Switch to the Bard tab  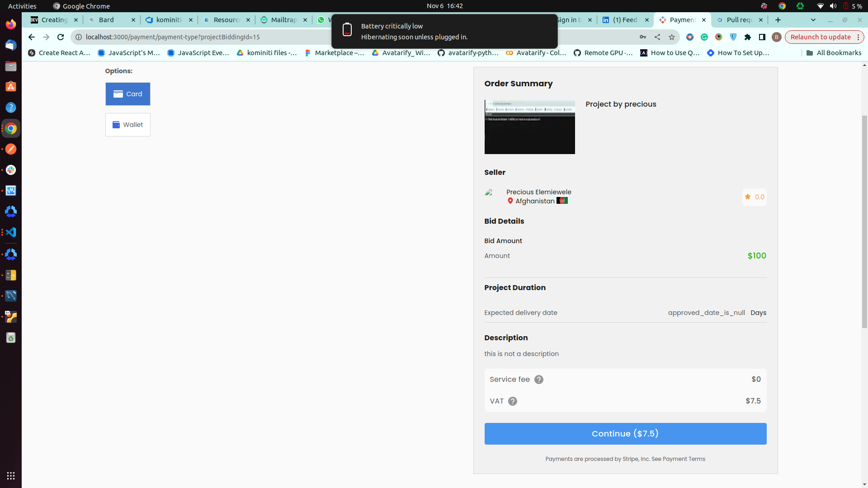pos(107,20)
